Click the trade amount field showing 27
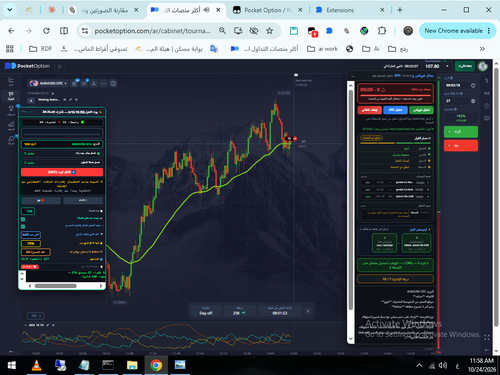The height and width of the screenshot is (375, 500). point(456,101)
